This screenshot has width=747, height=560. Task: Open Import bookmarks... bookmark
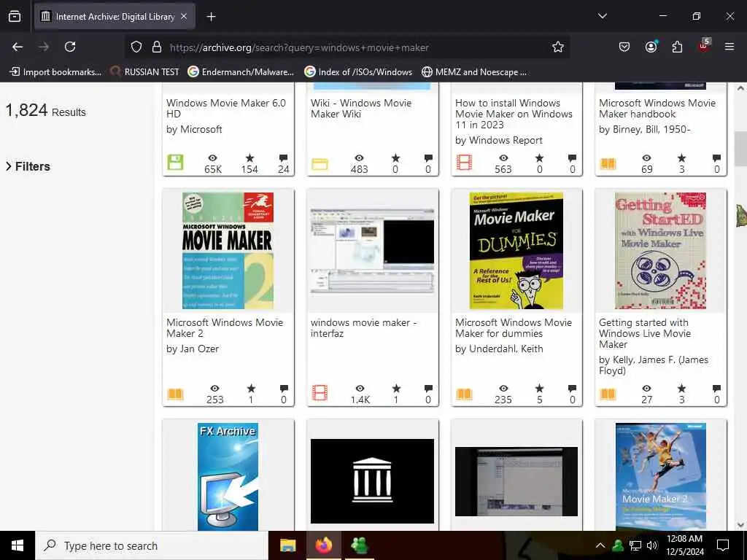pyautogui.click(x=55, y=72)
